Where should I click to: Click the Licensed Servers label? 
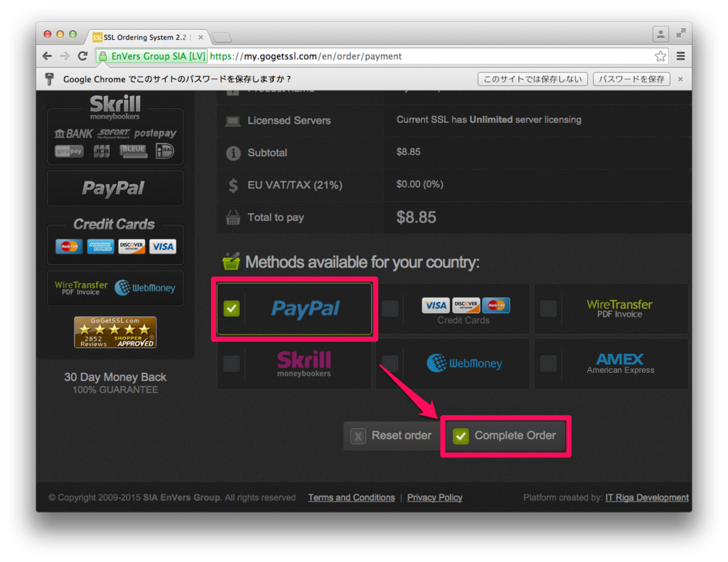(289, 120)
